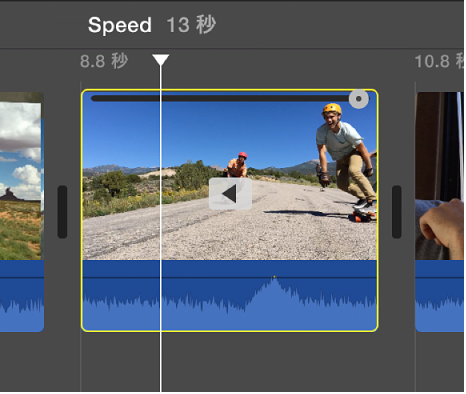
Task: Click the volume peak keyframe on the skateboarding clip's waveform
Action: coord(274,277)
